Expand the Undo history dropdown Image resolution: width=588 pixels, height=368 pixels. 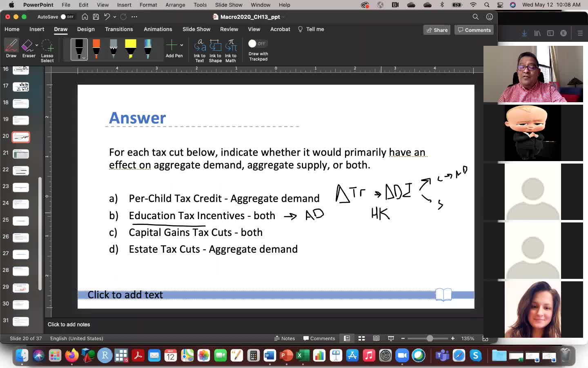coord(115,17)
